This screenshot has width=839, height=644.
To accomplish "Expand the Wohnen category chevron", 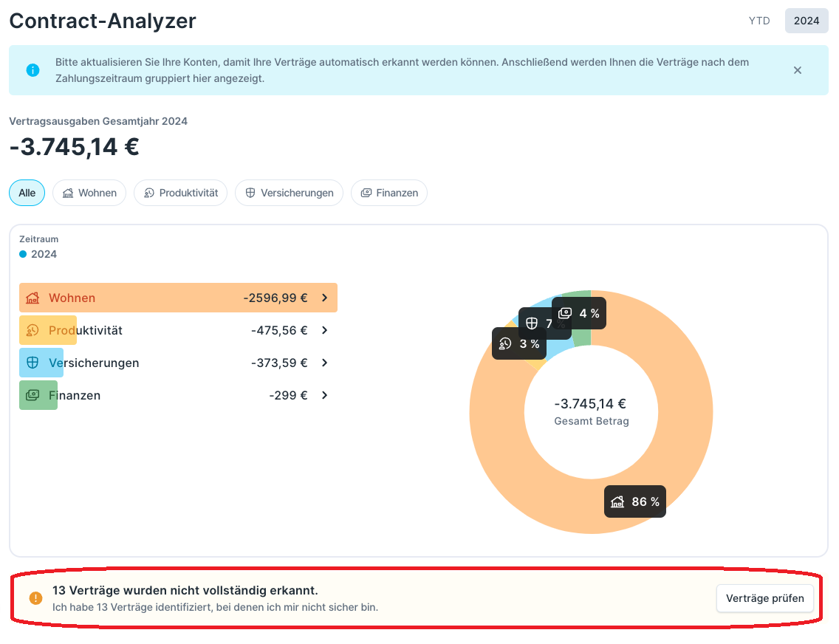I will pyautogui.click(x=324, y=298).
